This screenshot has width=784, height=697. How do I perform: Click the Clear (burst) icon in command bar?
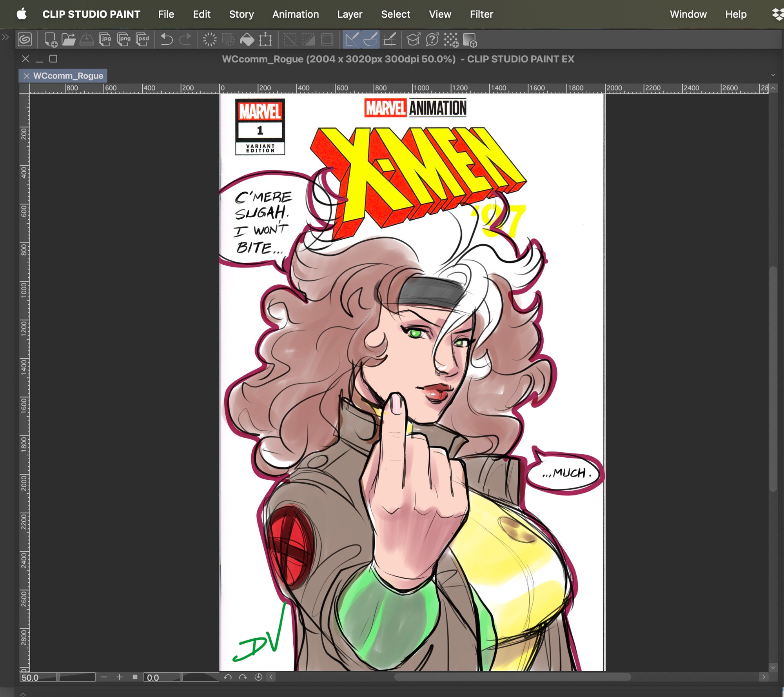210,40
